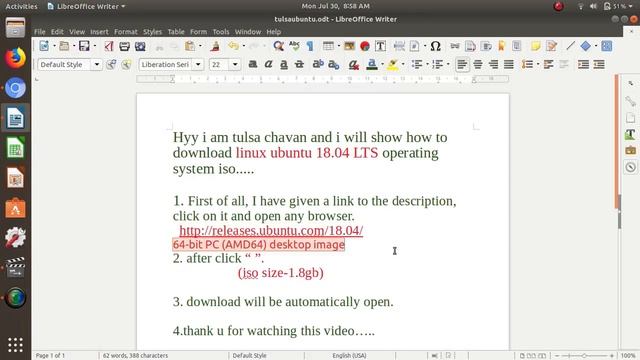This screenshot has height=360, width=640.
Task: Click releases.ubuntu.com/18.04 link in document
Action: pos(271,231)
